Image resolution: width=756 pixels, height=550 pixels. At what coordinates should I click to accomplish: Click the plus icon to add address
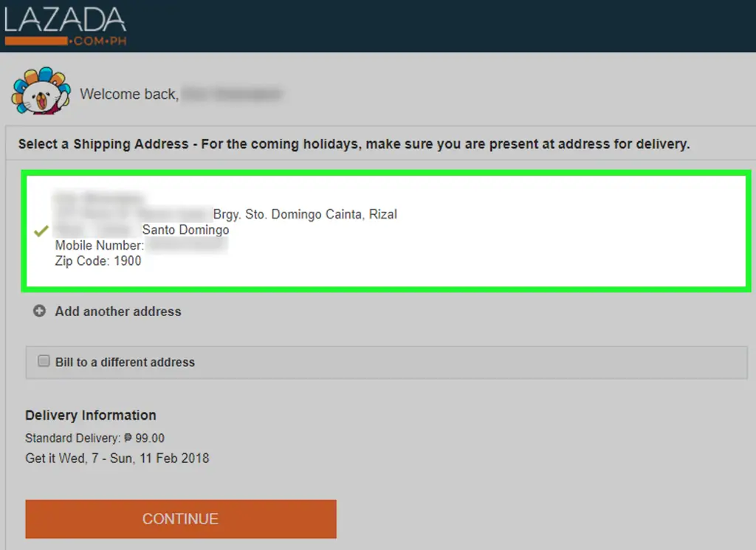[40, 311]
